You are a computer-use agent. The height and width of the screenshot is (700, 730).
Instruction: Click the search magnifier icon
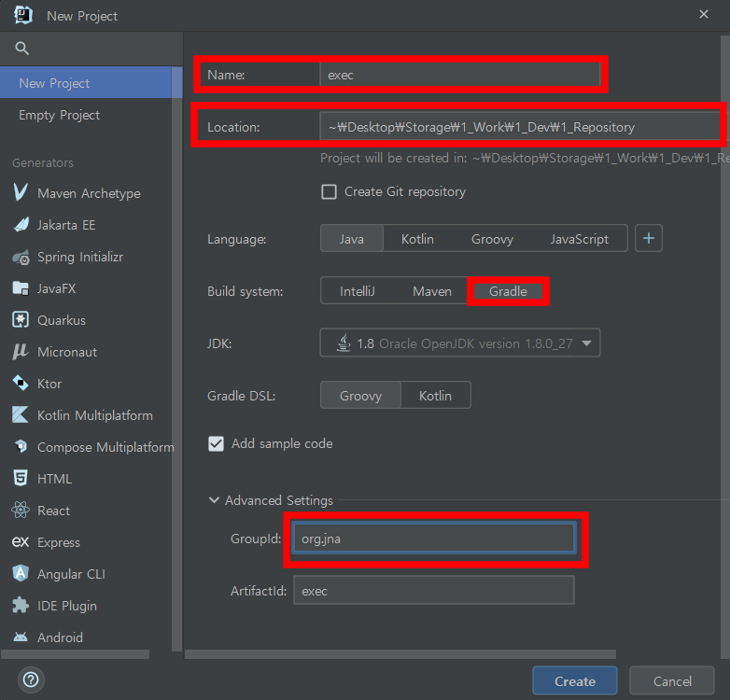[21, 48]
